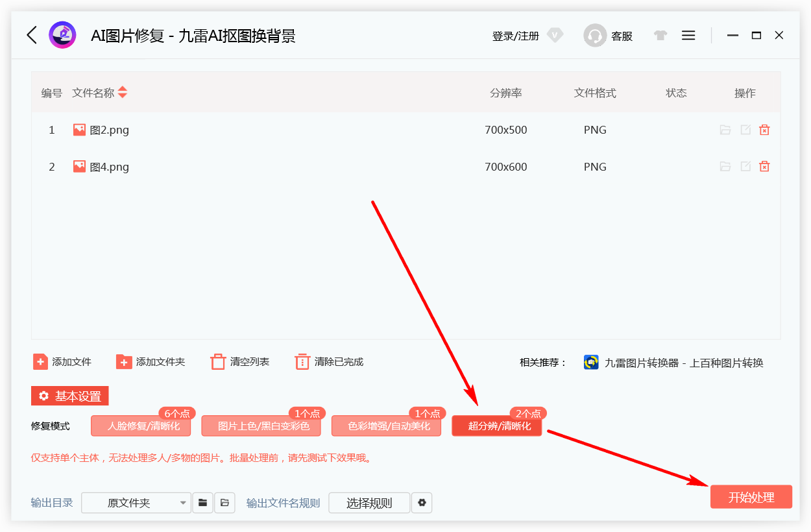The image size is (811, 532).
Task: Click 清除已完成 clear completed button
Action: [x=329, y=362]
